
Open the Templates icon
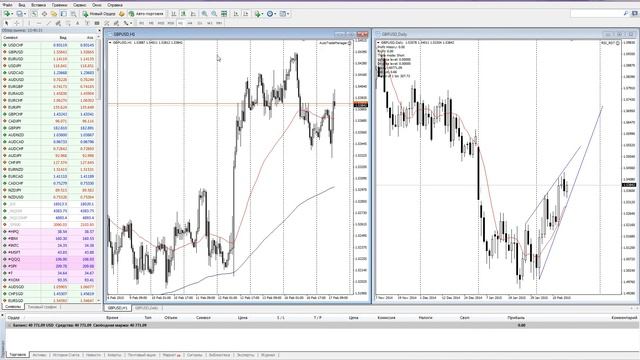point(282,13)
